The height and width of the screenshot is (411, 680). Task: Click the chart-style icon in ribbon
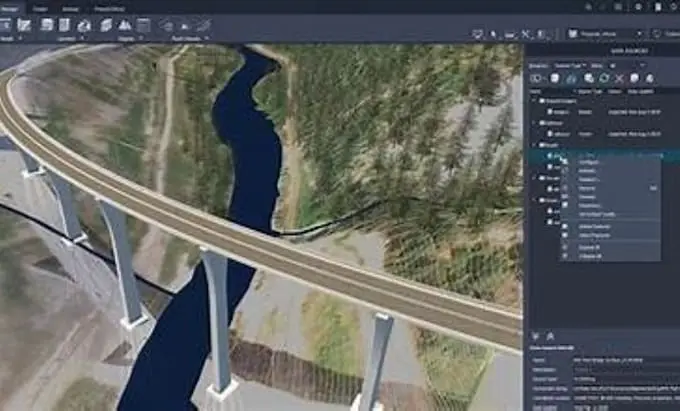click(x=24, y=25)
